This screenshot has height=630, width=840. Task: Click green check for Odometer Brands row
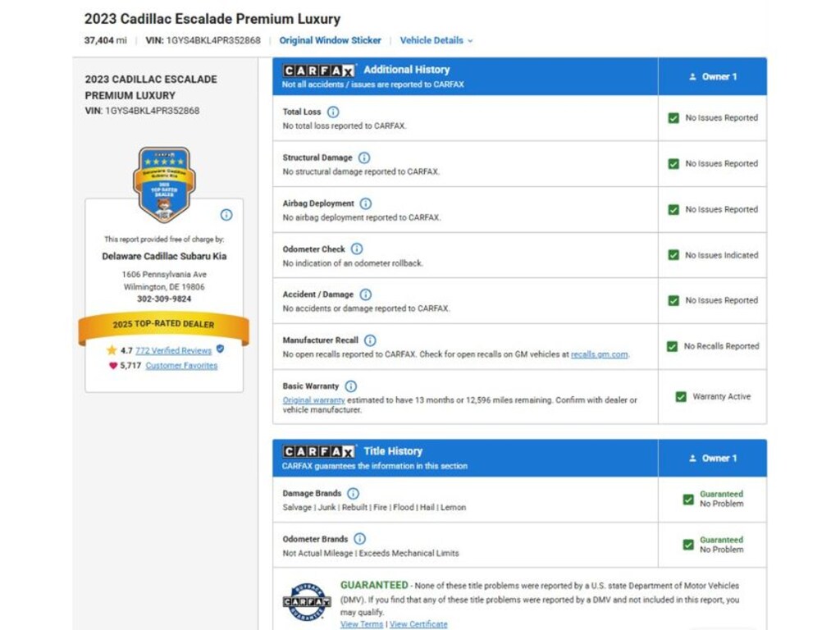(x=688, y=545)
